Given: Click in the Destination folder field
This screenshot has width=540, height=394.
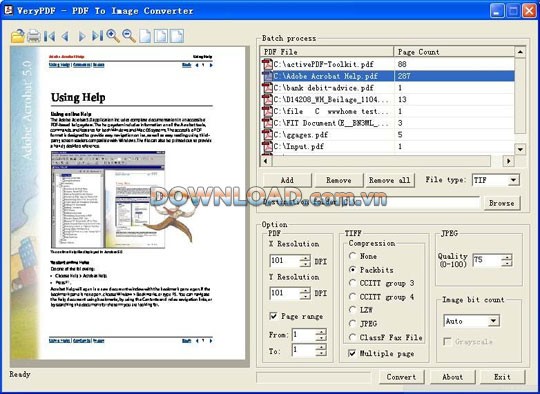Looking at the screenshot, I should (x=411, y=203).
